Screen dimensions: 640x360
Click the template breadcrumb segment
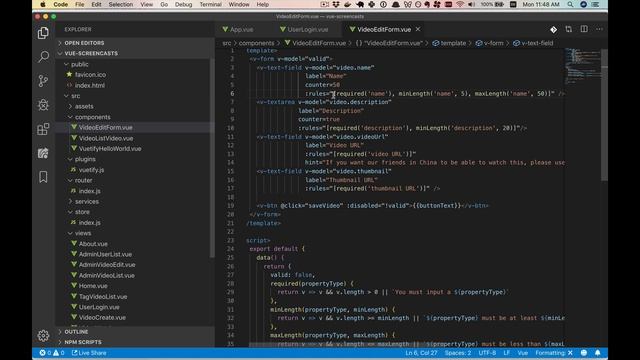(449, 43)
